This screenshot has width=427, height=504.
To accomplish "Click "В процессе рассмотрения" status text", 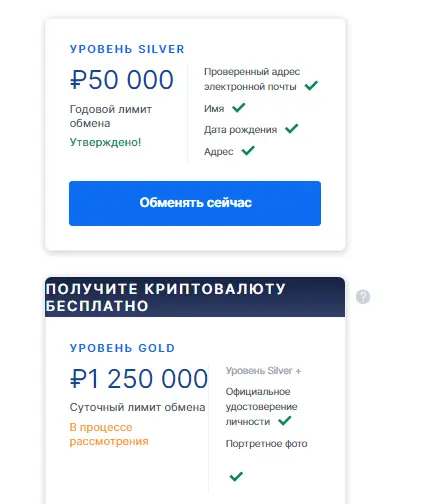I will pos(109,434).
